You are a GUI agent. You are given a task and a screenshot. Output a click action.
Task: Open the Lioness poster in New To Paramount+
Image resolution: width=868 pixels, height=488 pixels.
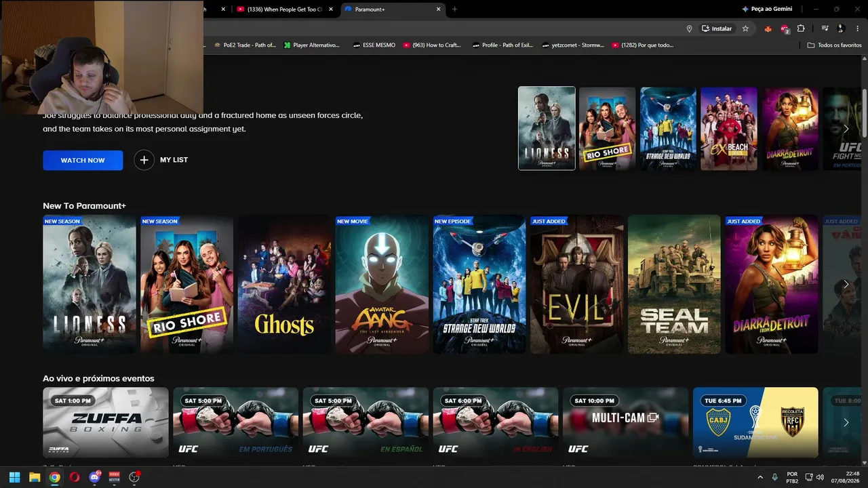point(90,285)
